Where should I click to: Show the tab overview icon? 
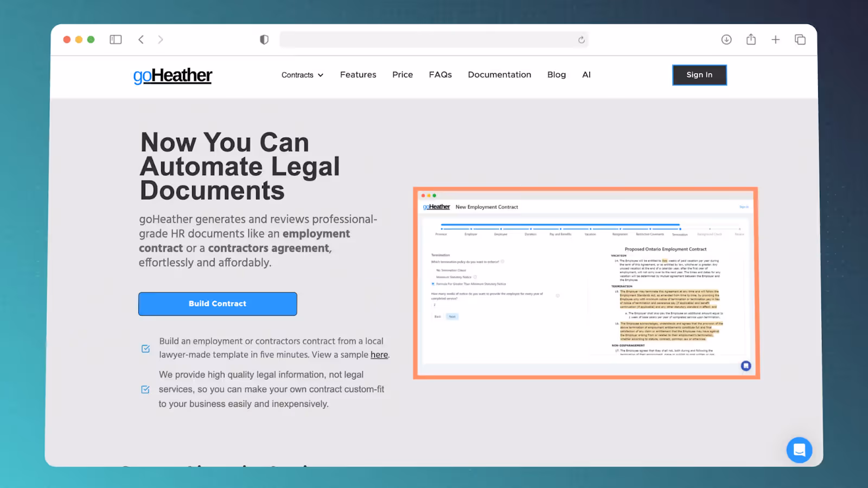point(800,40)
